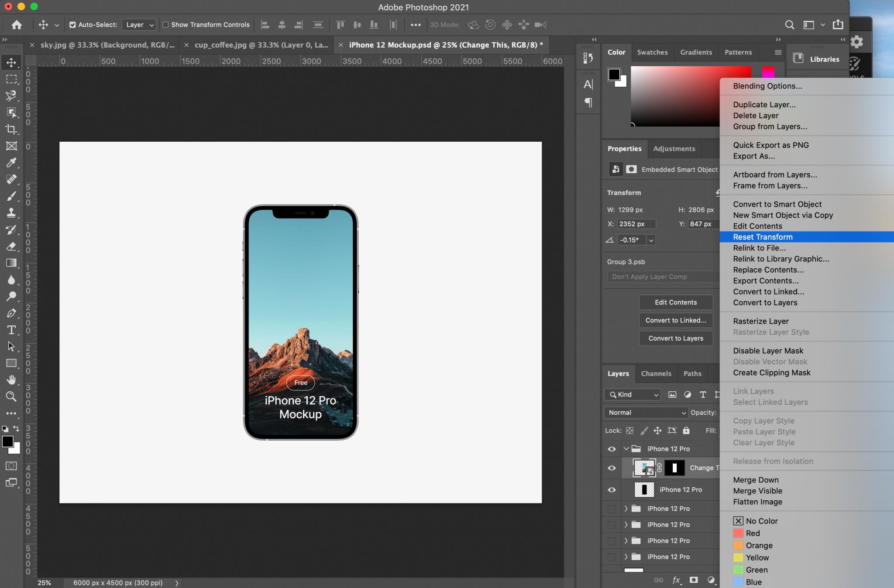Click the Home icon in options bar
The height and width of the screenshot is (588, 894).
point(17,25)
